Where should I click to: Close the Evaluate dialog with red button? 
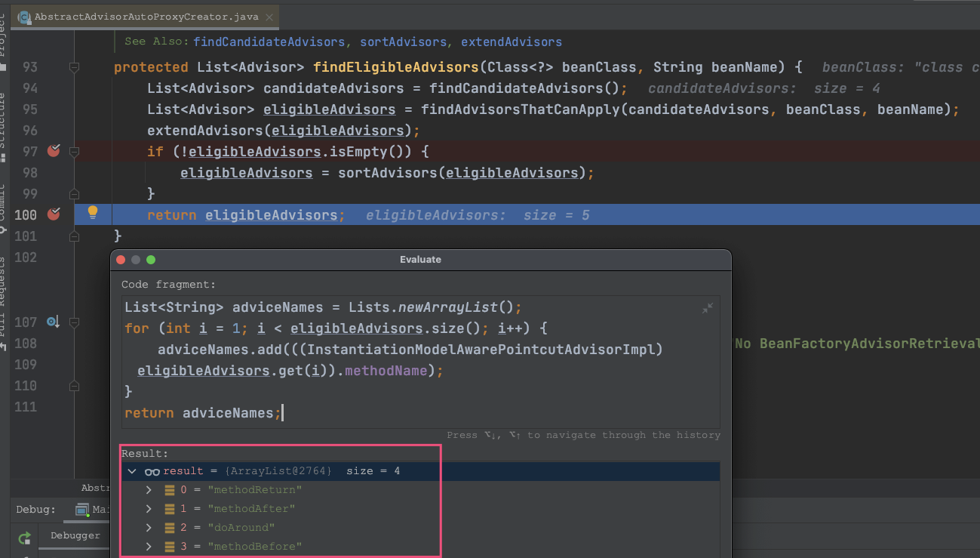121,260
